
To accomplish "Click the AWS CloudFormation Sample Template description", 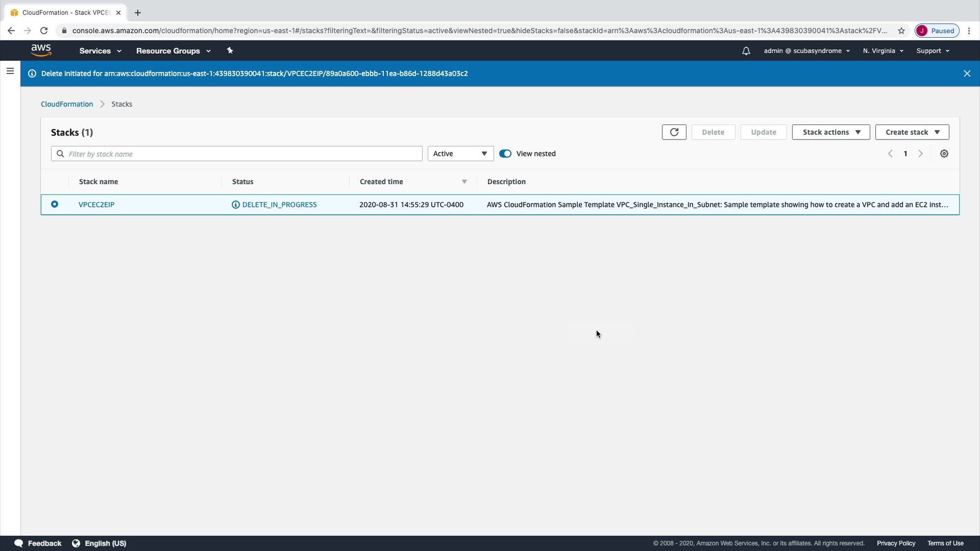I will coord(717,205).
